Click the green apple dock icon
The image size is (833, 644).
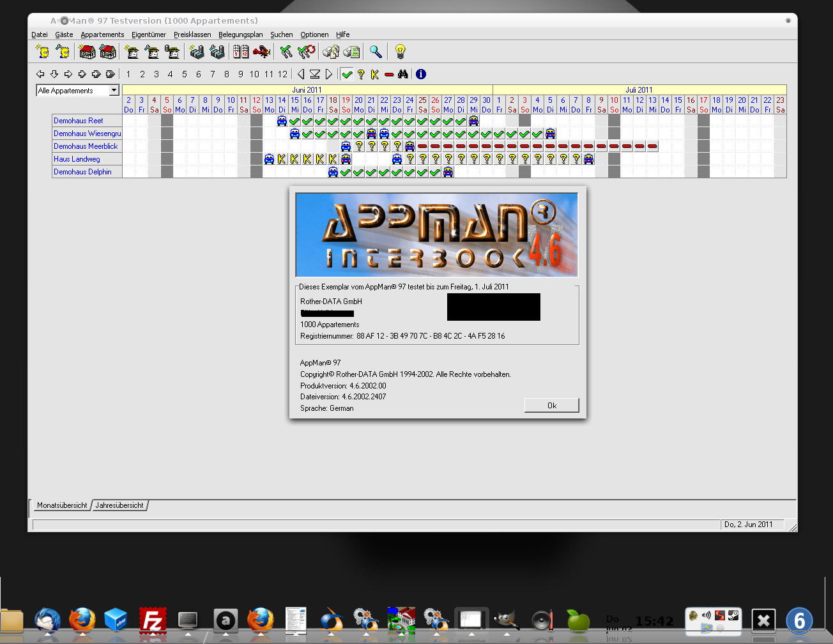click(x=578, y=620)
